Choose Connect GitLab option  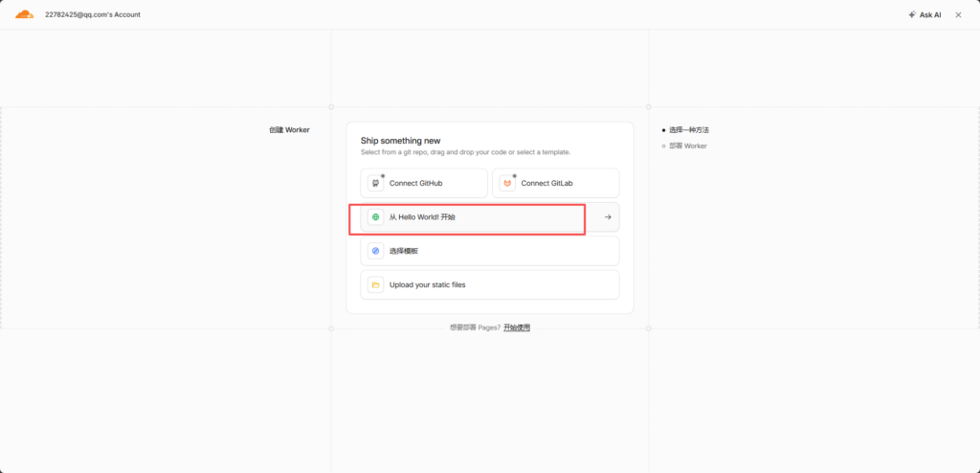(556, 183)
